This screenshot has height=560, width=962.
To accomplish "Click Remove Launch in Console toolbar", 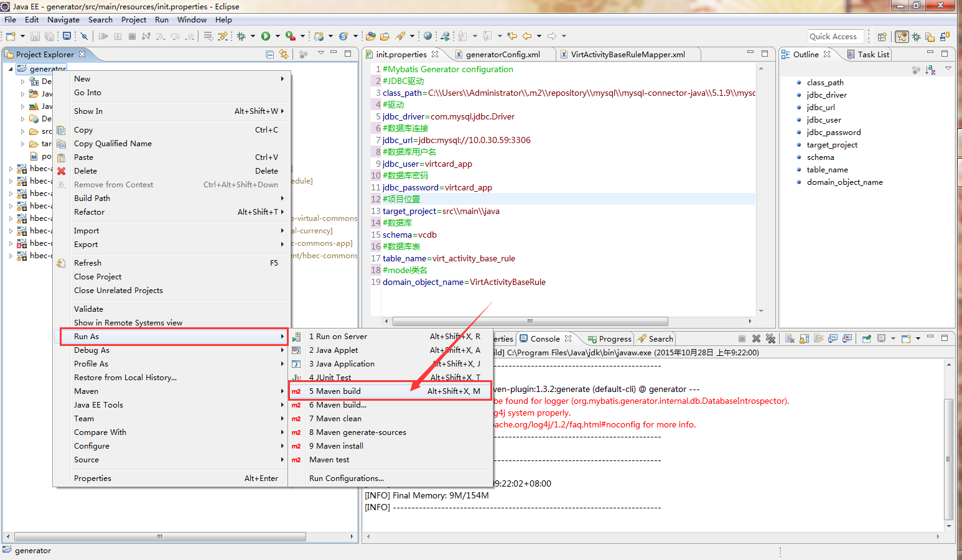I will pos(756,338).
